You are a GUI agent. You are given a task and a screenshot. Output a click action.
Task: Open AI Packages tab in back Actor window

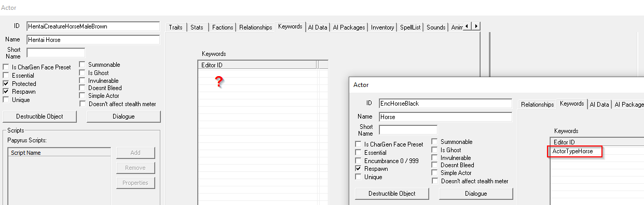tap(349, 27)
